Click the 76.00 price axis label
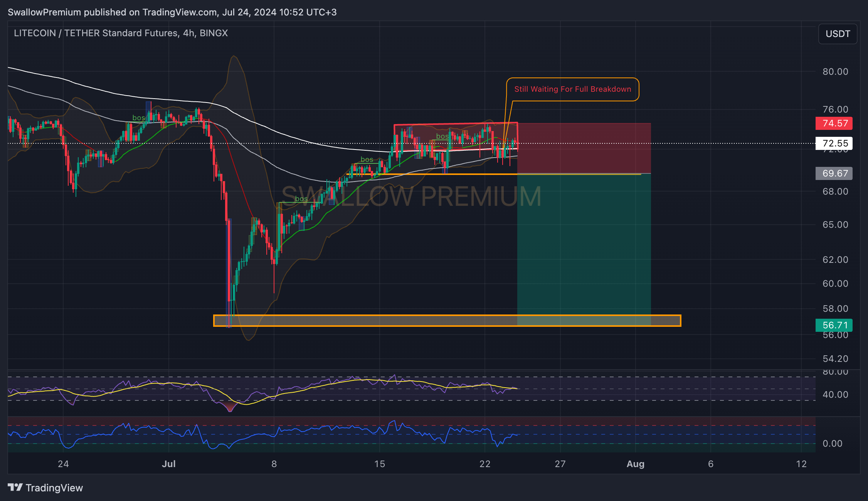868x501 pixels. 835,109
